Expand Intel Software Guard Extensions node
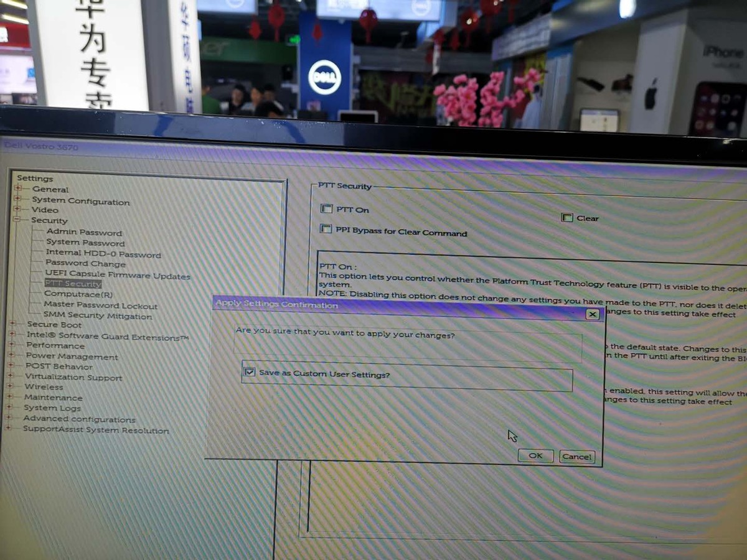 [13, 334]
